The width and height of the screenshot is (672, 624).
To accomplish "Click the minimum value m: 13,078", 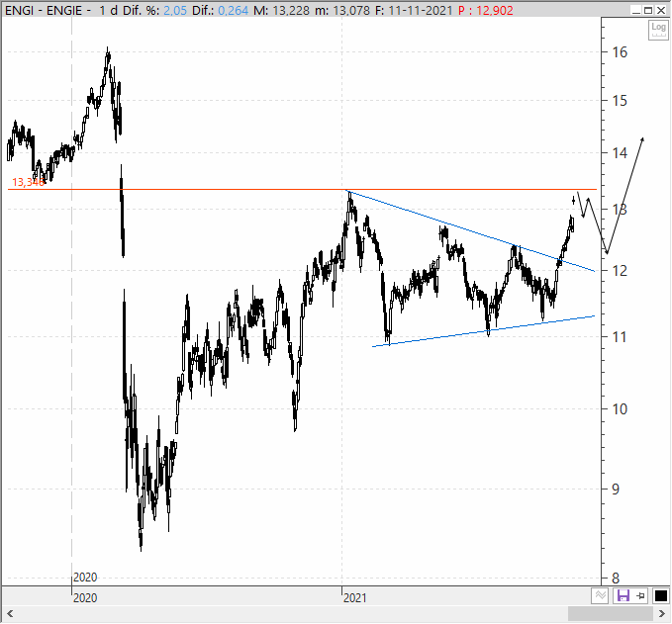I will click(x=342, y=10).
